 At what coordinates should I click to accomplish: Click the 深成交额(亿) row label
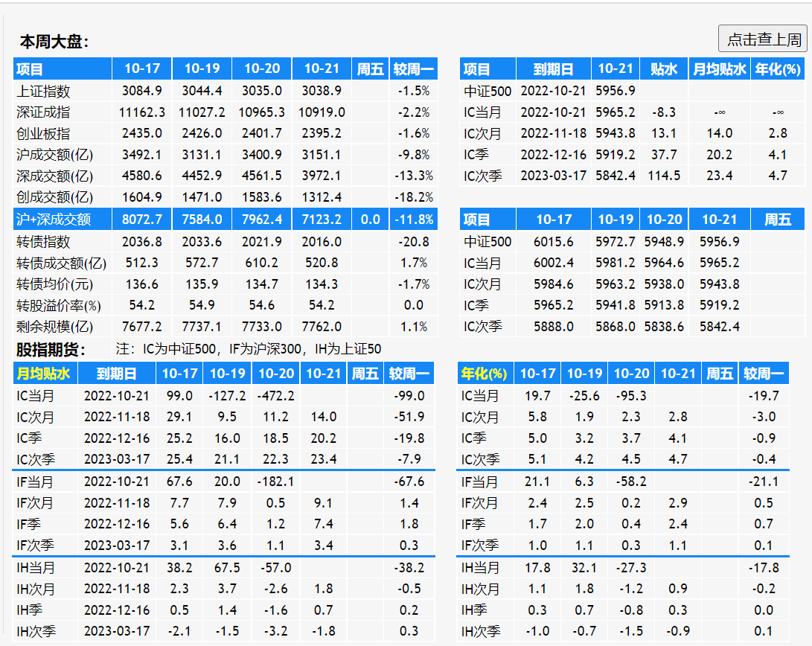tap(54, 176)
